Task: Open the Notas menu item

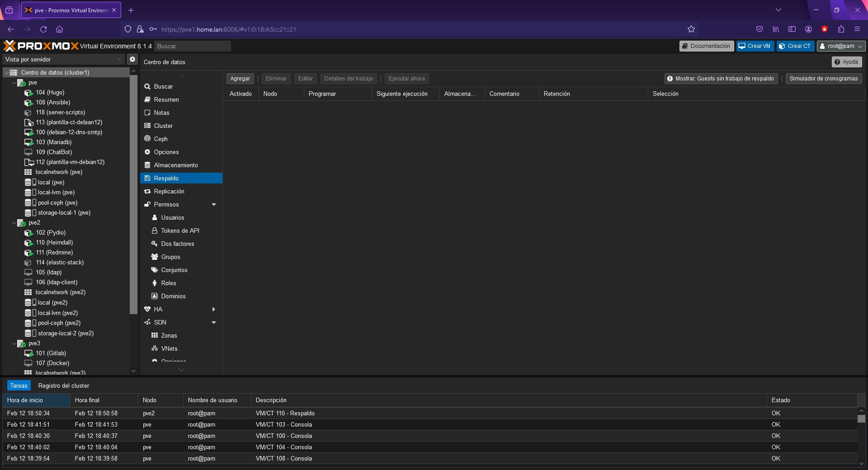Action: 181,113
